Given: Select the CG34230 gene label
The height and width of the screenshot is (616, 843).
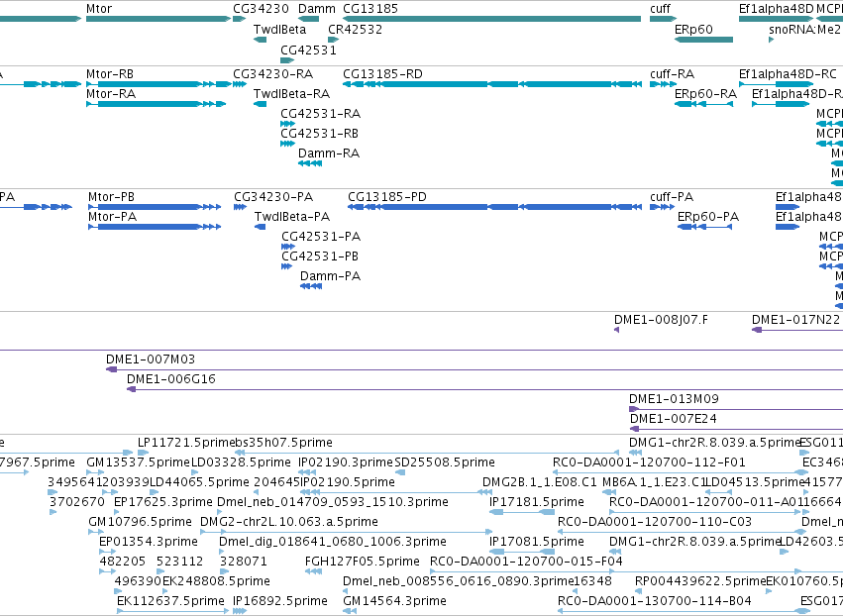Looking at the screenshot, I should click(x=261, y=9).
